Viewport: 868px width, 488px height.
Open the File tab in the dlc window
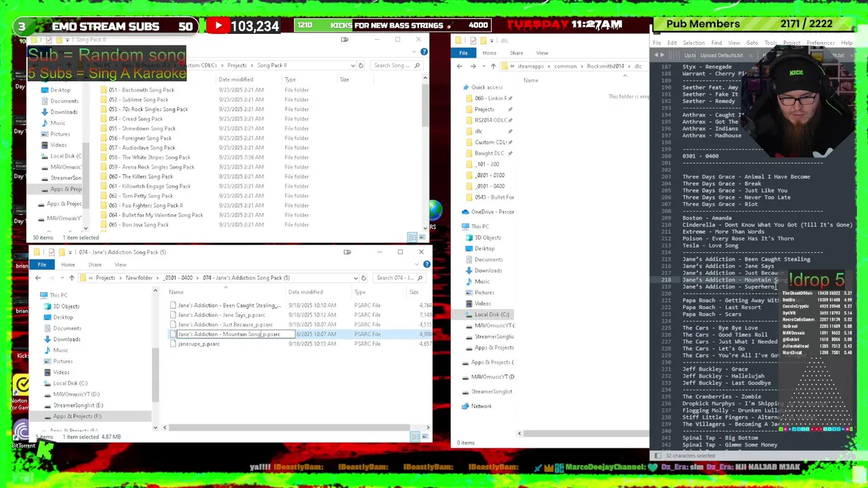[464, 53]
